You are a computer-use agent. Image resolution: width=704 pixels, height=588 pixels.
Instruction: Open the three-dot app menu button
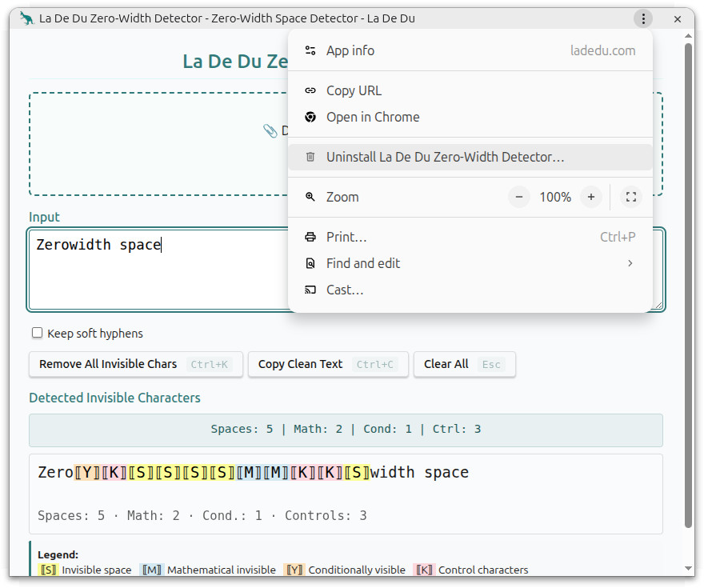pos(643,19)
